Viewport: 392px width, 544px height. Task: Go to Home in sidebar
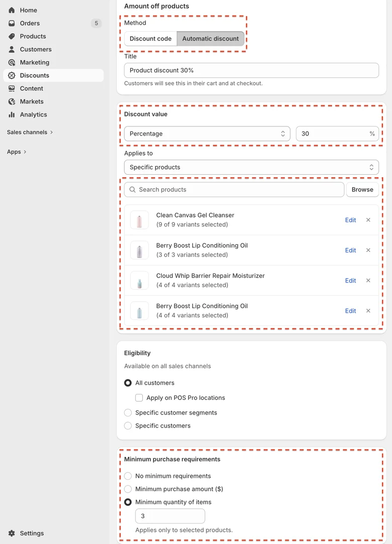click(x=53, y=10)
